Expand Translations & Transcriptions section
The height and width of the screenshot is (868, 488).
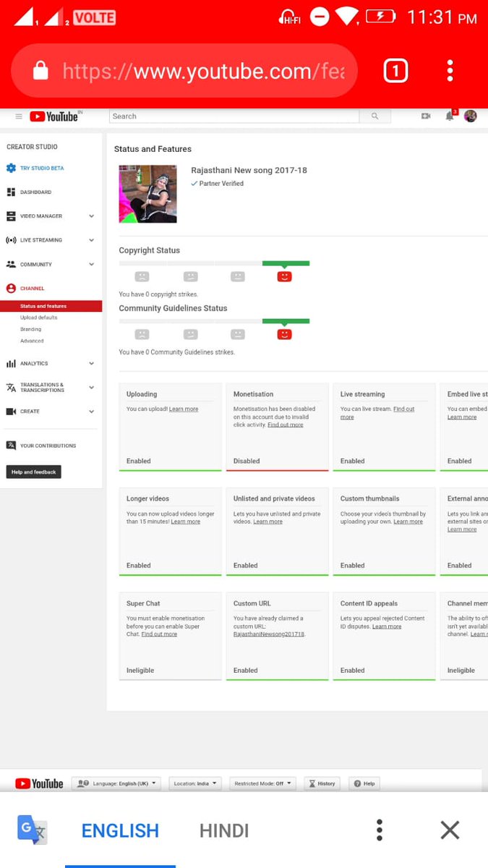91,388
